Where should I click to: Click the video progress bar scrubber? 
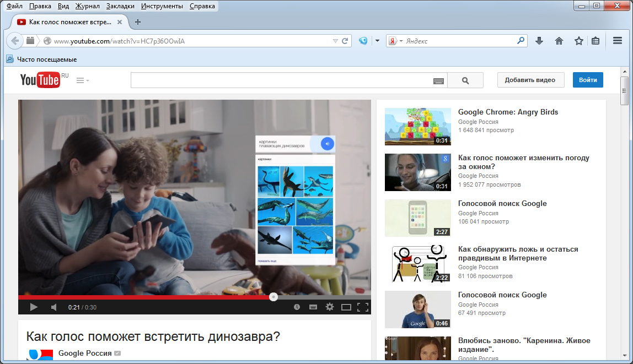pos(273,297)
